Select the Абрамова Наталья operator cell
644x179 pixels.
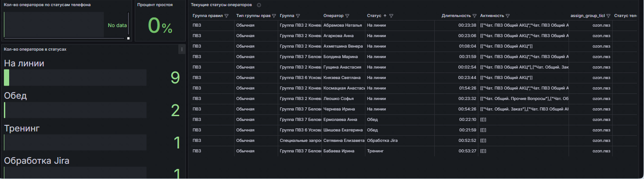(343, 25)
